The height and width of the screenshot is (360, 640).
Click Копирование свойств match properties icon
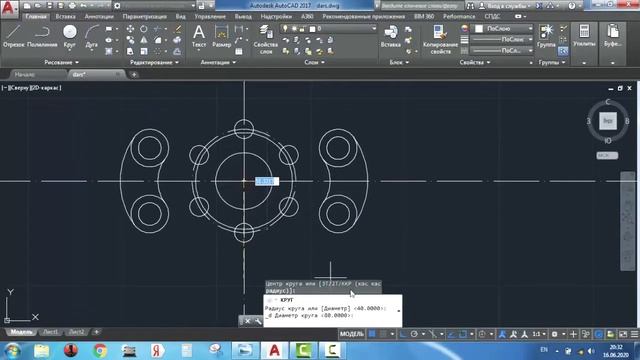click(x=440, y=39)
